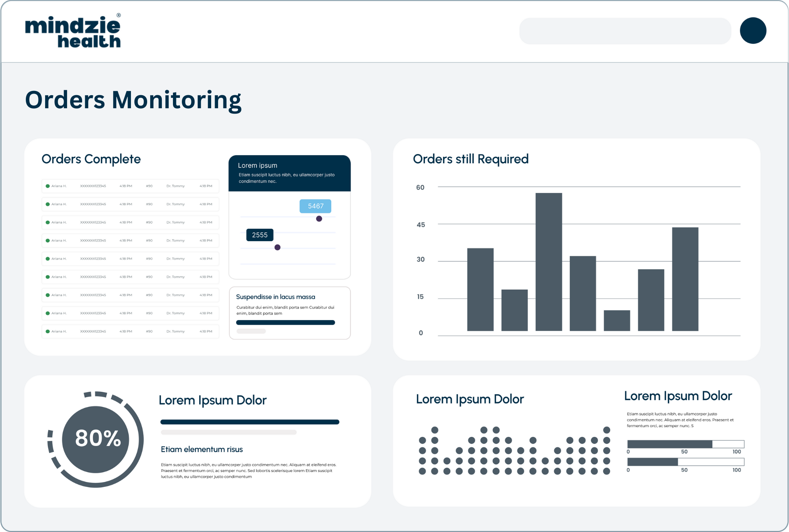Click dark progress bar below Lorem Ipsum Dolor
The width and height of the screenshot is (789, 532).
(x=250, y=422)
